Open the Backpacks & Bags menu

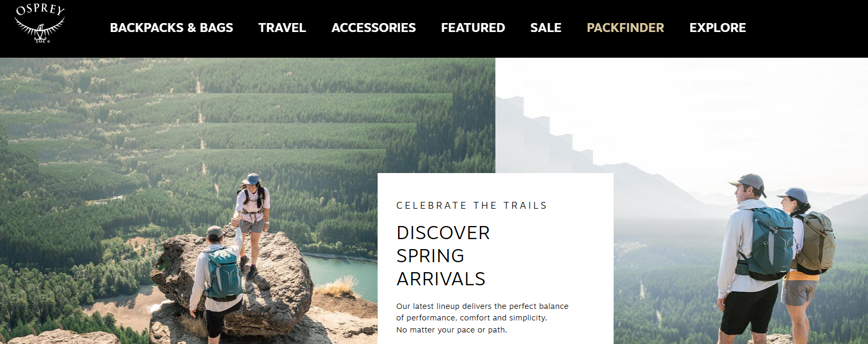[172, 28]
